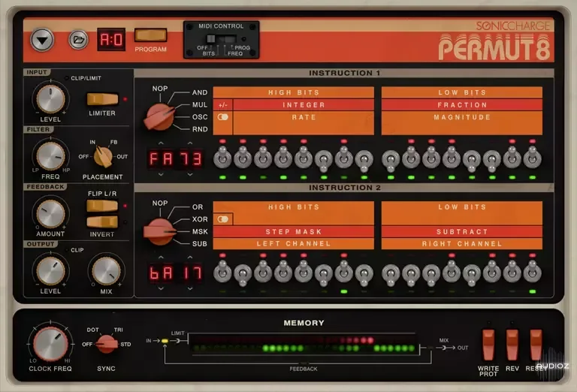Flip last high-bit toggle of Instruction 1
This screenshot has height=392, width=577.
364,161
